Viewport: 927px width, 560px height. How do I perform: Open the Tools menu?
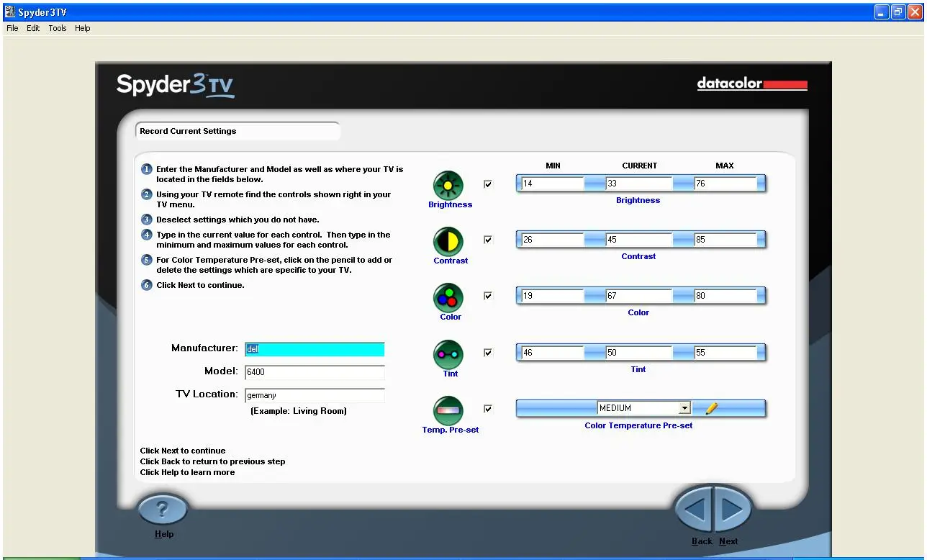click(58, 28)
